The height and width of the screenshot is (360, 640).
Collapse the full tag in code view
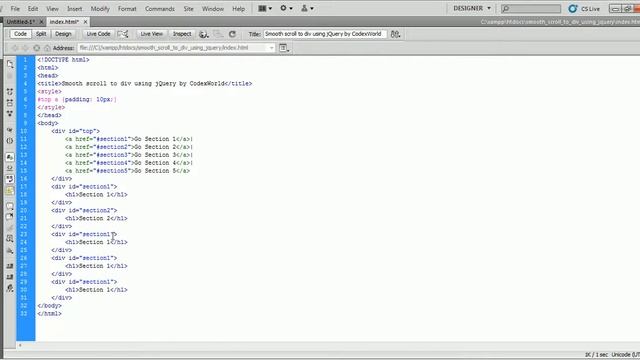[10, 91]
